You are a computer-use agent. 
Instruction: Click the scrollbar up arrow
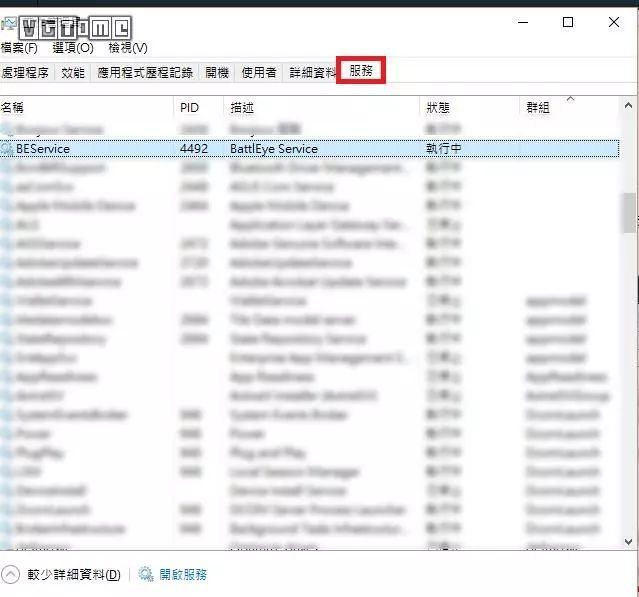(x=628, y=106)
